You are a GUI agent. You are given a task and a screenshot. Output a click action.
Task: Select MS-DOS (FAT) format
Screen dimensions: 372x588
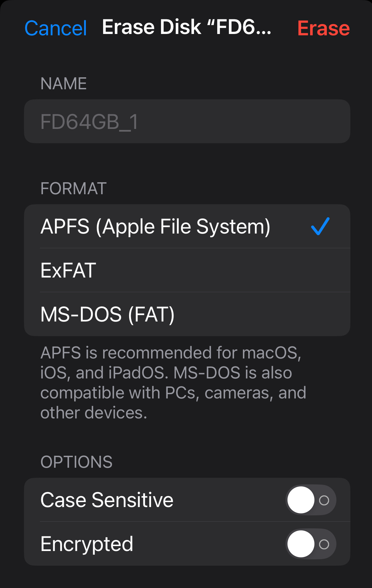pyautogui.click(x=186, y=314)
